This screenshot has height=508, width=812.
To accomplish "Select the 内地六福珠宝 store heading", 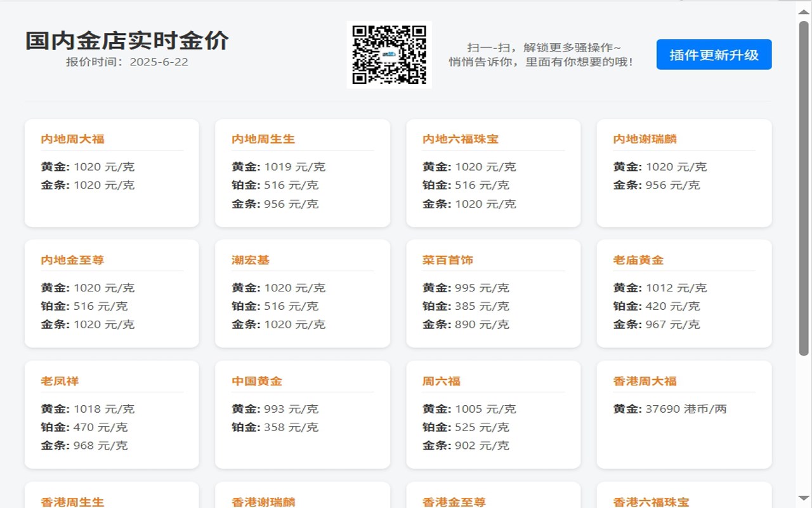I will point(459,138).
